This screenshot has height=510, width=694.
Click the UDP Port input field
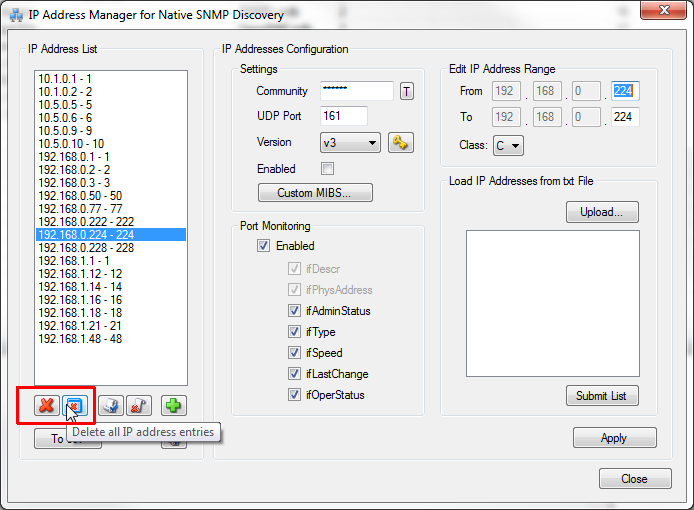coord(343,117)
